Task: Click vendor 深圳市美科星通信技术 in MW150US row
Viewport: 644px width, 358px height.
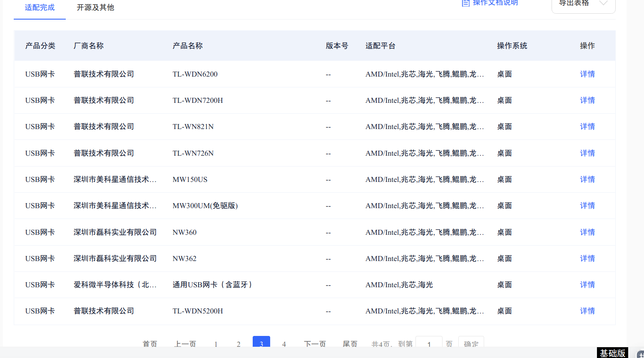Action: pos(115,179)
